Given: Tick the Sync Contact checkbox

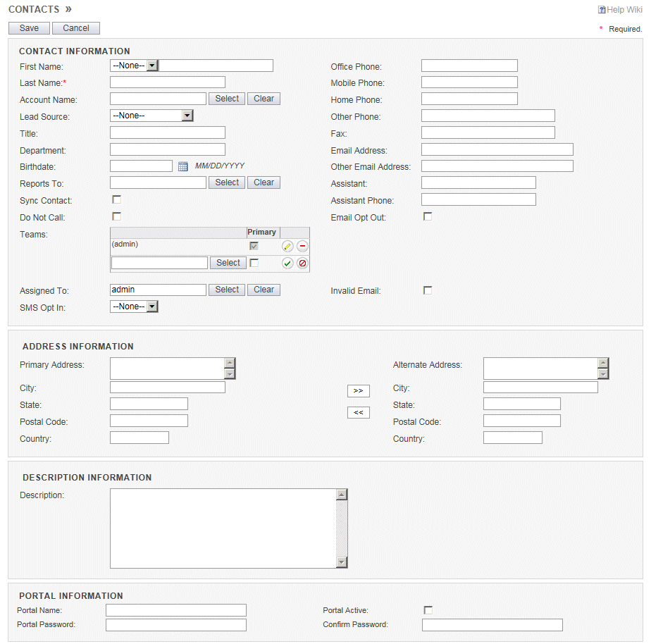Looking at the screenshot, I should [x=117, y=199].
